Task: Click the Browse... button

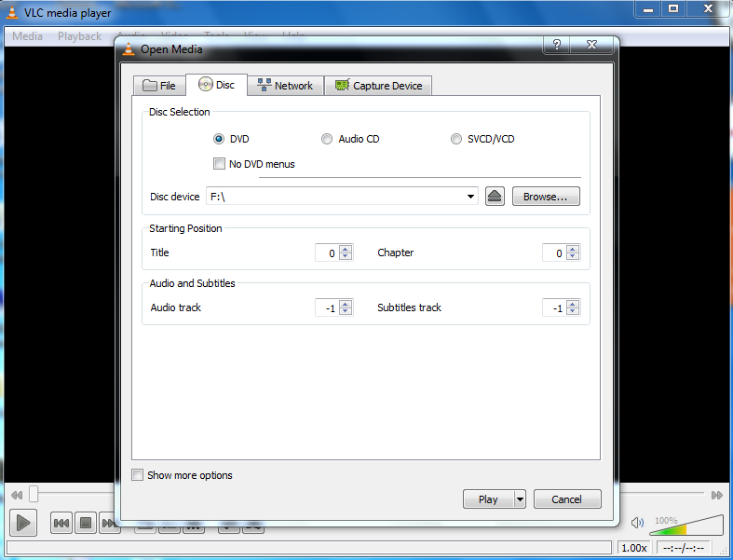Action: tap(546, 196)
